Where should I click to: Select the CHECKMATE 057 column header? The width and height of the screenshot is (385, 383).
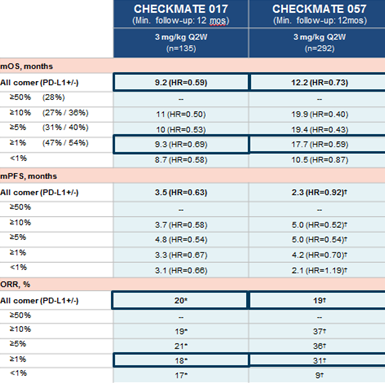click(x=317, y=14)
